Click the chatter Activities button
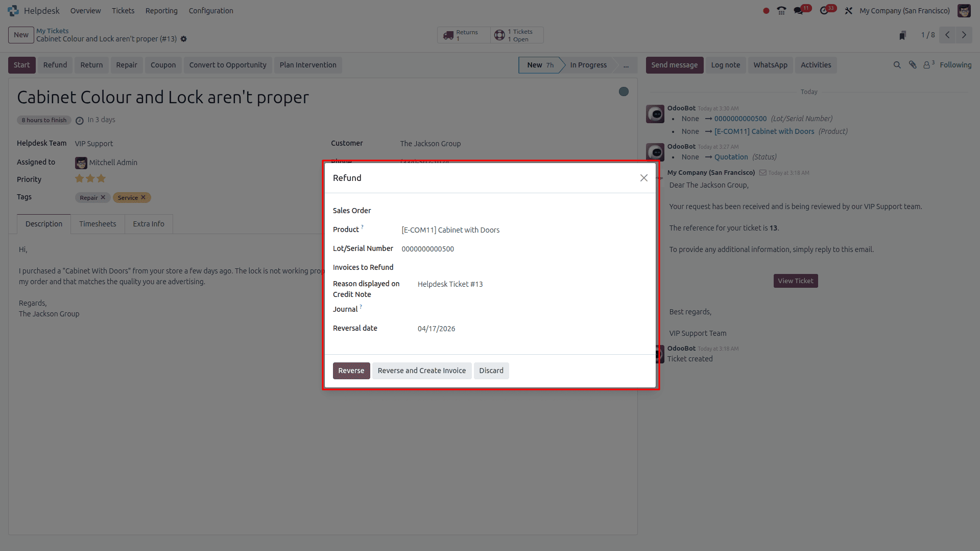The height and width of the screenshot is (551, 980). pos(816,65)
